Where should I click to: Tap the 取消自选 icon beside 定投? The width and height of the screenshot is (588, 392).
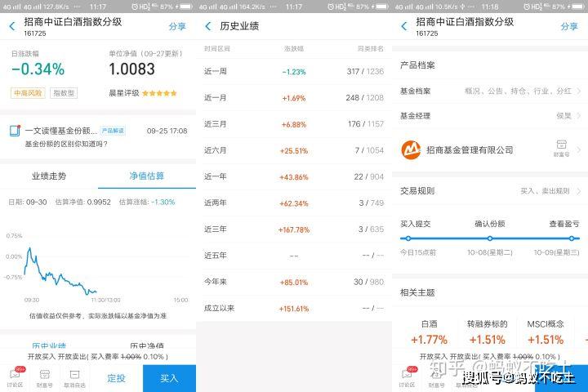[74, 377]
